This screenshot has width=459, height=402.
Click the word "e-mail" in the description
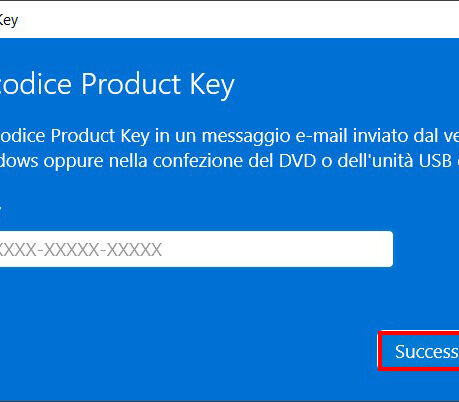pyautogui.click(x=321, y=136)
